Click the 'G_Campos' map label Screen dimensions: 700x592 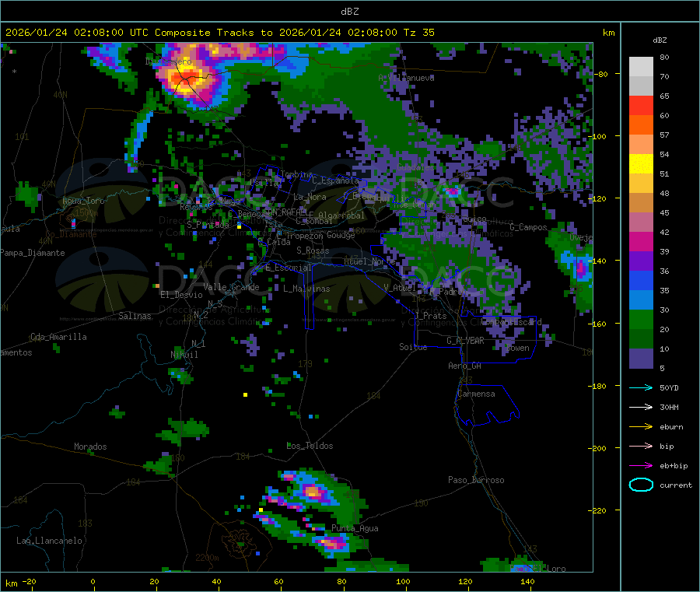529,227
